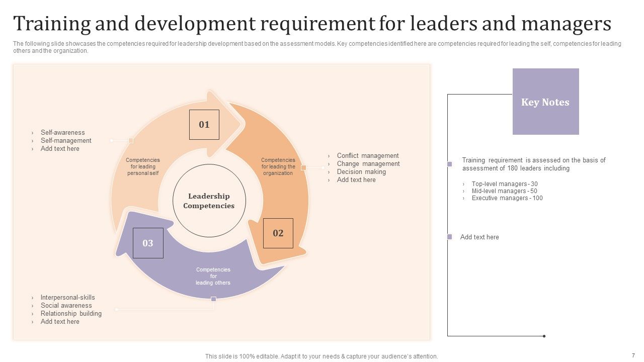This screenshot has height=362, width=644.
Task: Click the 'Social awareness' bullet
Action: coord(66,306)
